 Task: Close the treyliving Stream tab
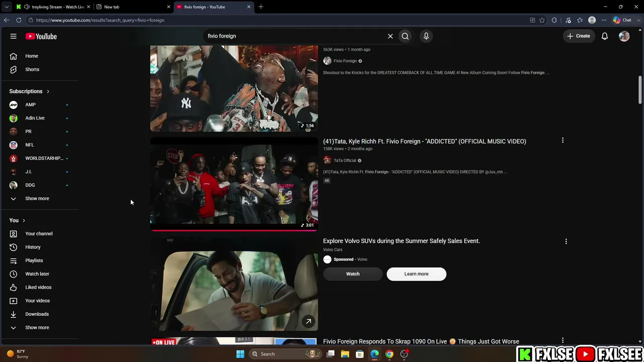[x=89, y=7]
